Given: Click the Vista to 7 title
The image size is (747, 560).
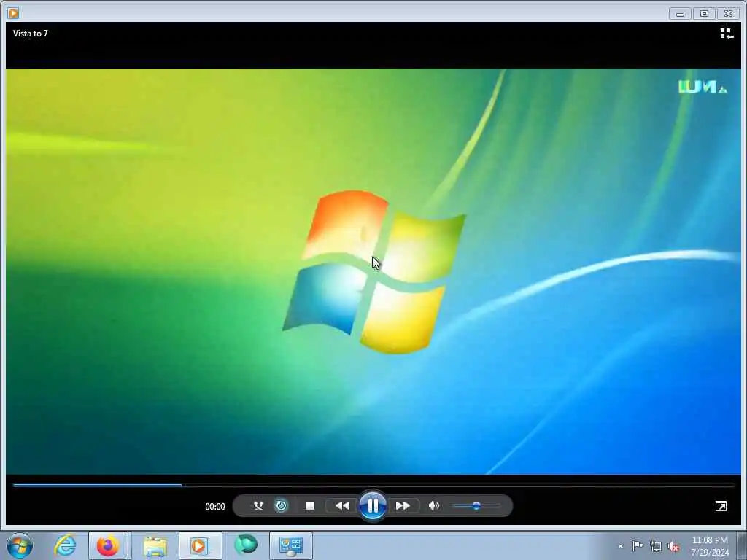Looking at the screenshot, I should pyautogui.click(x=31, y=34).
